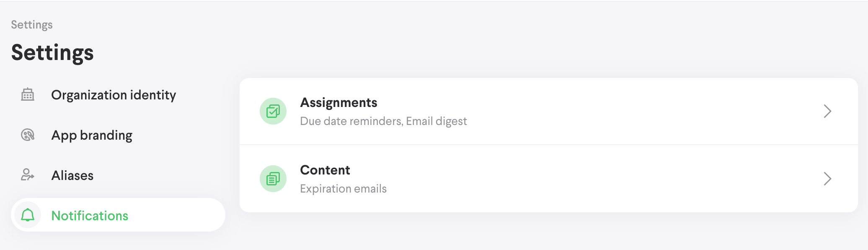Open the Organization identity settings section
Image resolution: width=868 pixels, height=250 pixels.
click(114, 95)
